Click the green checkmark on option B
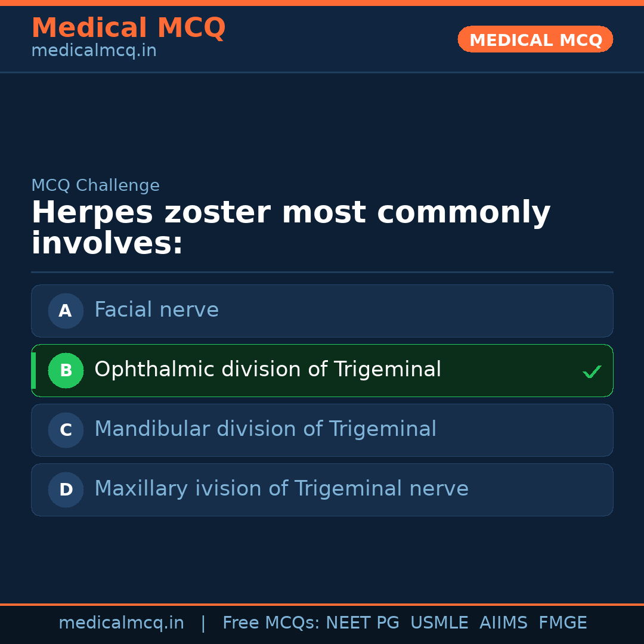The height and width of the screenshot is (644, 644). [592, 371]
